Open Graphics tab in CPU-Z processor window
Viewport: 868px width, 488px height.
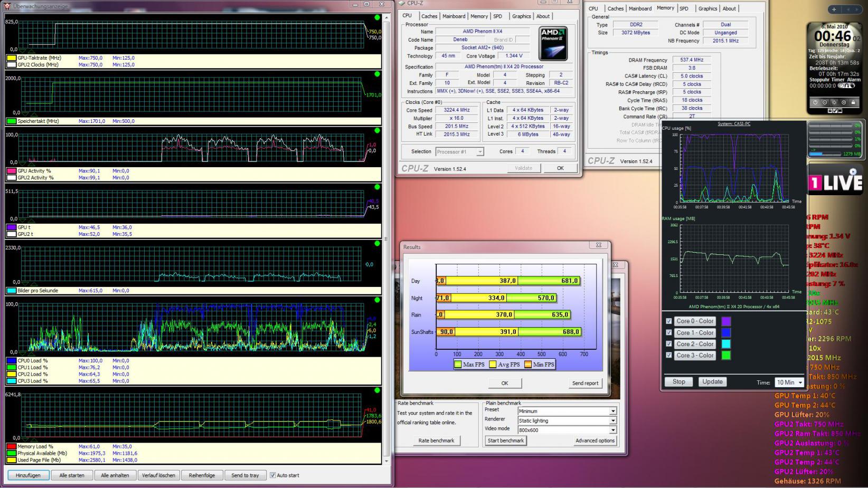[x=522, y=16]
